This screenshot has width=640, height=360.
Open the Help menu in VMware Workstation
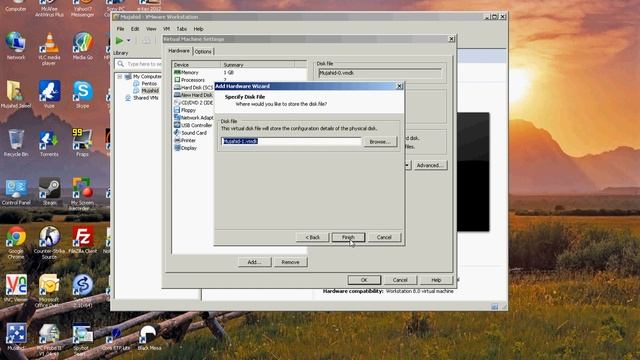(x=198, y=29)
